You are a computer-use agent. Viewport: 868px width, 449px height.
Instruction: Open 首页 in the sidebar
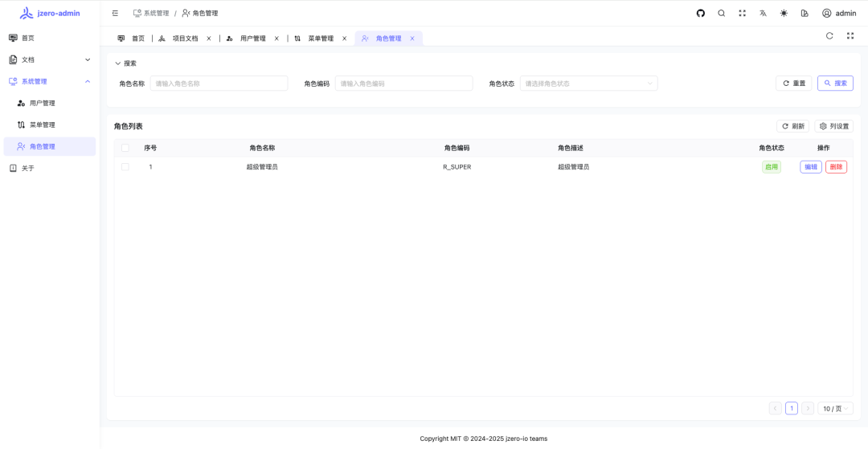pos(49,39)
